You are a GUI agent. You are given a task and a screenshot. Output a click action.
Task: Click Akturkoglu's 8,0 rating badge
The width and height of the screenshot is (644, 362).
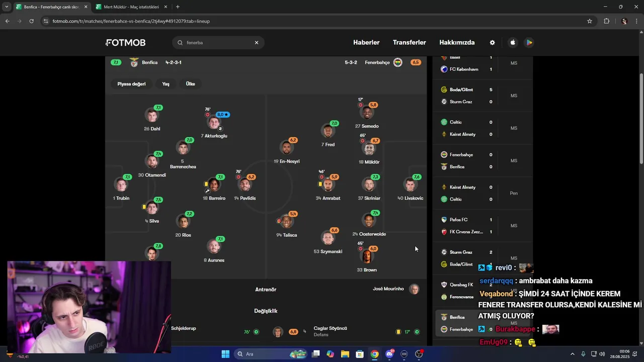223,115
